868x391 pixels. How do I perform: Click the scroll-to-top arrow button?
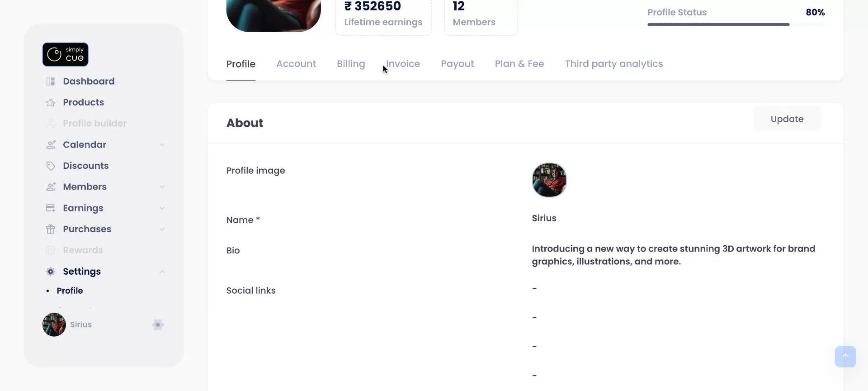pyautogui.click(x=845, y=357)
